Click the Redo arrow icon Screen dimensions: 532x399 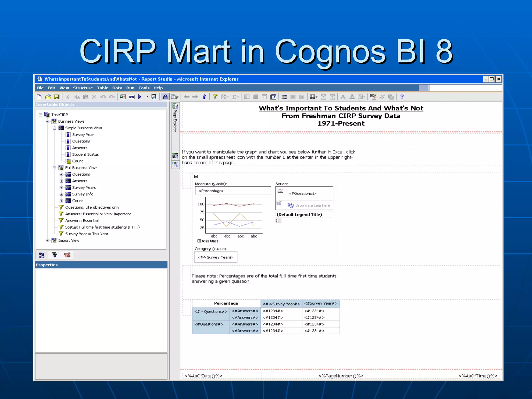pyautogui.click(x=112, y=97)
